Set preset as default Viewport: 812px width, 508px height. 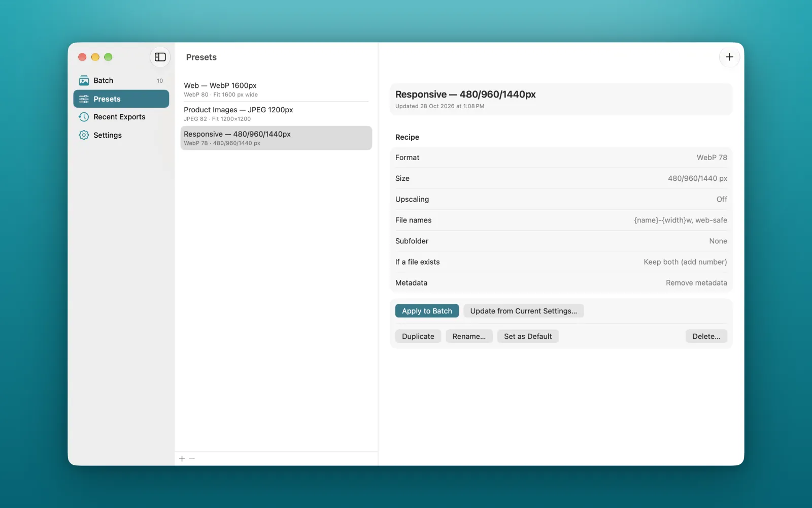tap(528, 336)
